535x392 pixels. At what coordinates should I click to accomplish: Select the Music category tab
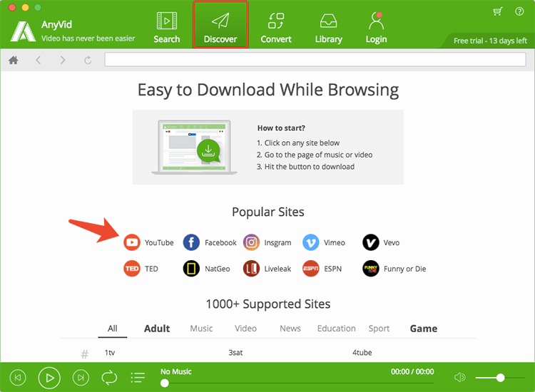(201, 329)
